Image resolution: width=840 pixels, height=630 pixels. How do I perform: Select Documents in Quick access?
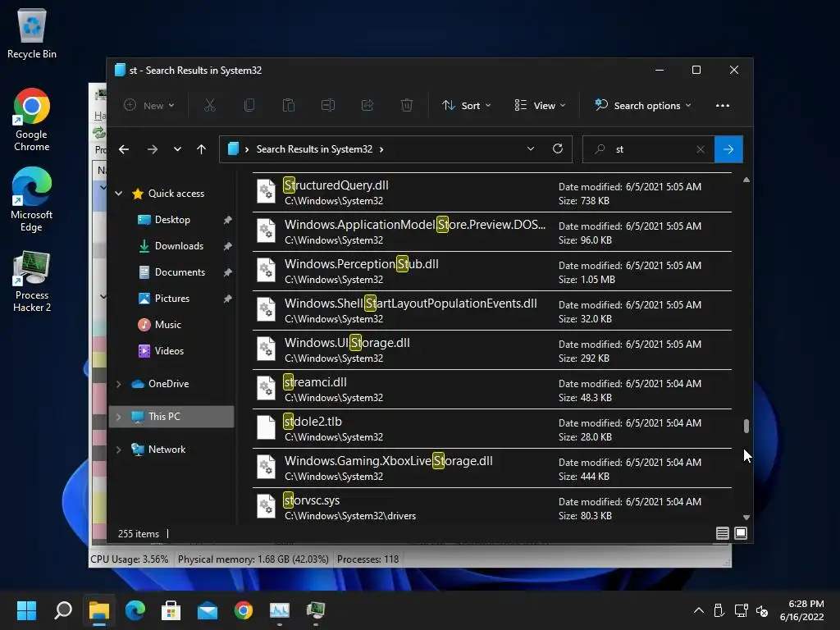pyautogui.click(x=180, y=272)
